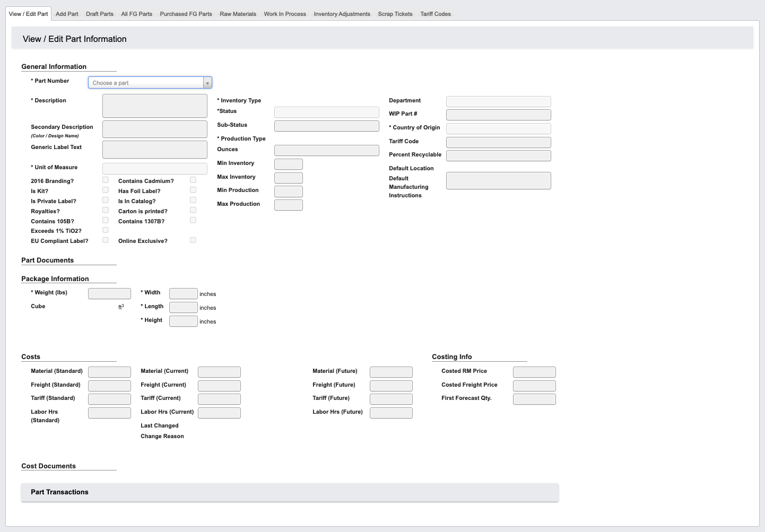
Task: Focus the Min Production field
Action: (x=289, y=191)
